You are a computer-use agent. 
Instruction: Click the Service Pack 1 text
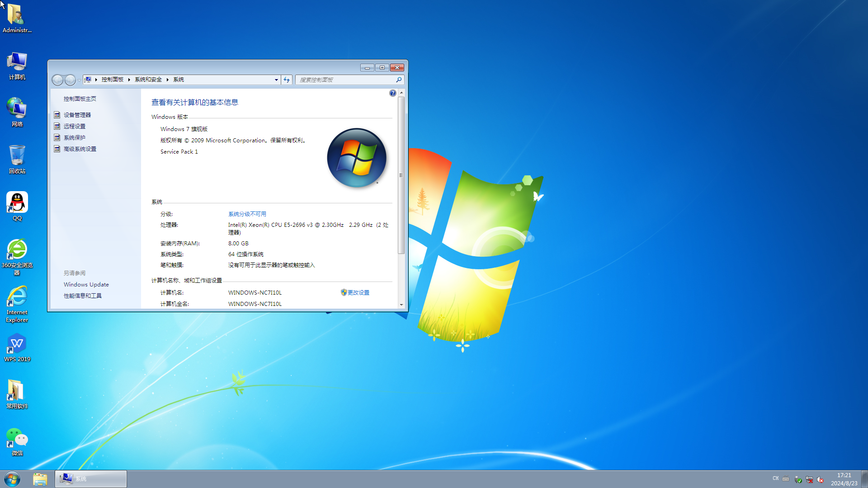click(179, 151)
